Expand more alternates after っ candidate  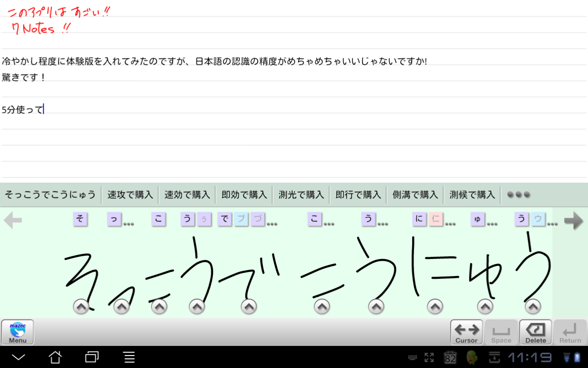point(129,224)
